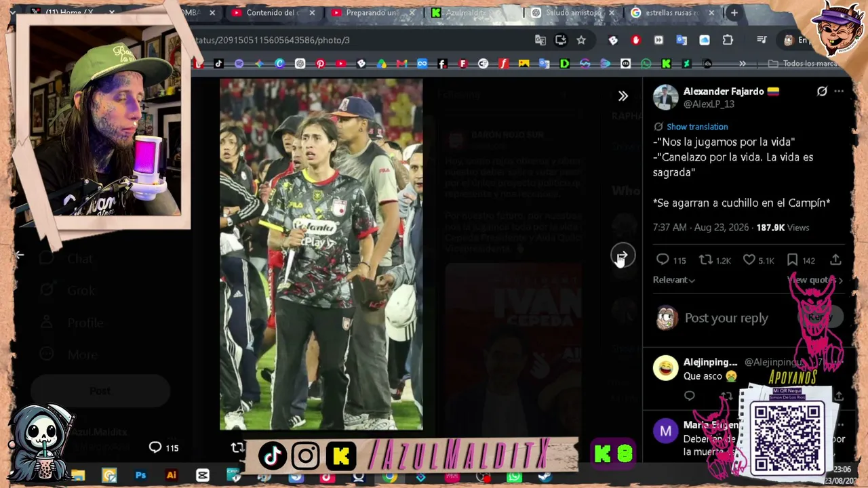Reply to post with 115 replies
This screenshot has height=488, width=868.
tap(671, 260)
